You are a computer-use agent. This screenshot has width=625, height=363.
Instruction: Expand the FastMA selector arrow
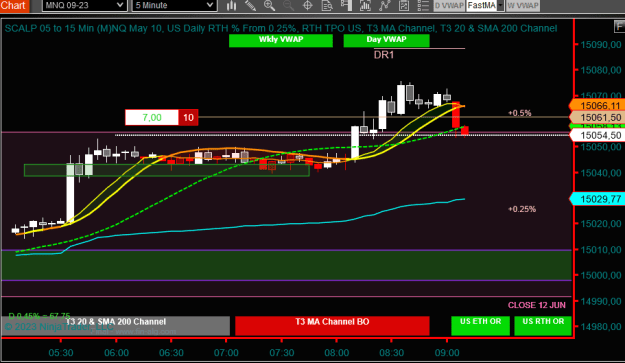coord(501,6)
